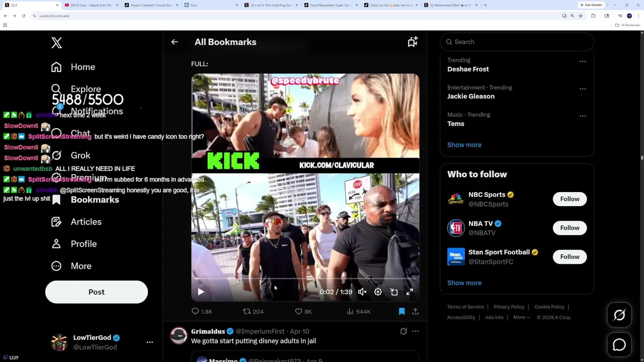The image size is (644, 362).
Task: Show more trending topics
Action: click(464, 145)
